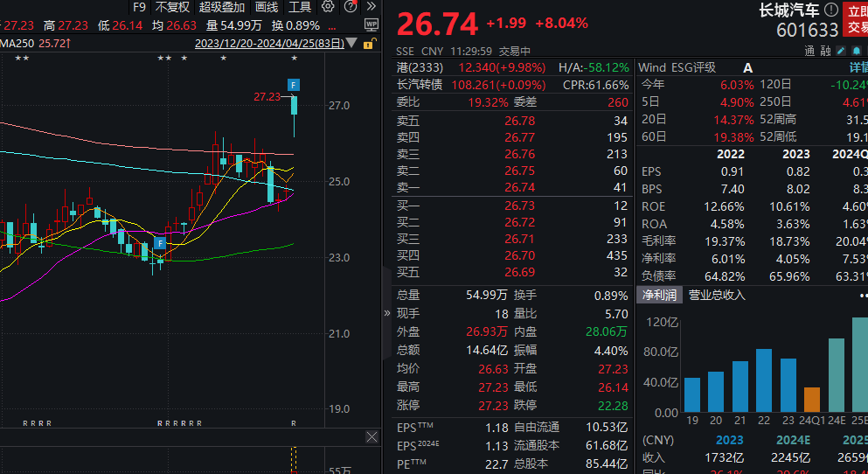The width and height of the screenshot is (868, 474).
Task: Click the 委比 value 19.32%
Action: 488,102
